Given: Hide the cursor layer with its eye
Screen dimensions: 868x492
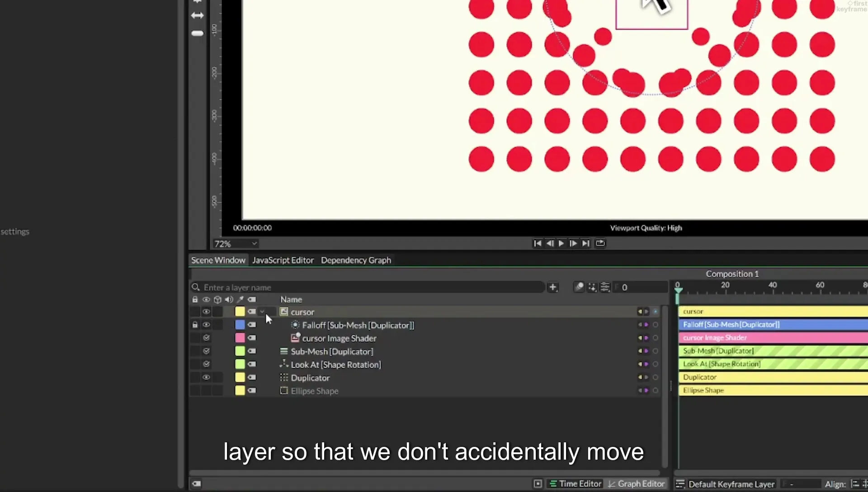Looking at the screenshot, I should [206, 312].
